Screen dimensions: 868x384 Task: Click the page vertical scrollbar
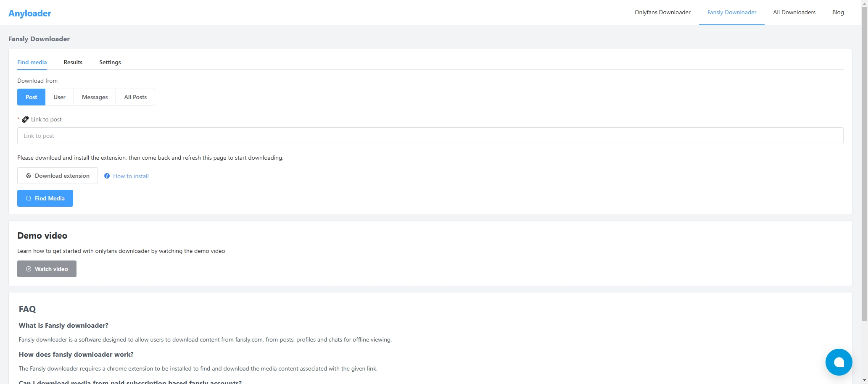coord(864,164)
